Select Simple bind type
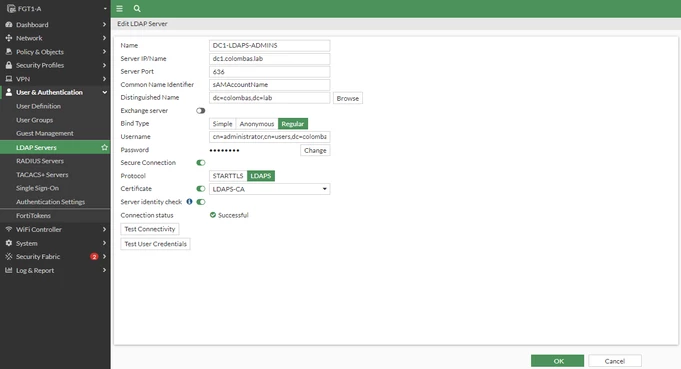 point(222,124)
